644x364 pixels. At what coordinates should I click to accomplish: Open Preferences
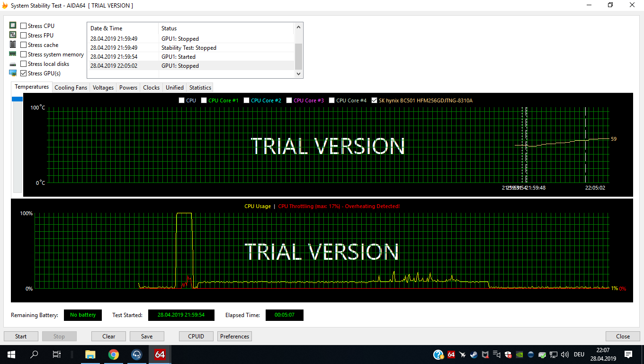(234, 337)
